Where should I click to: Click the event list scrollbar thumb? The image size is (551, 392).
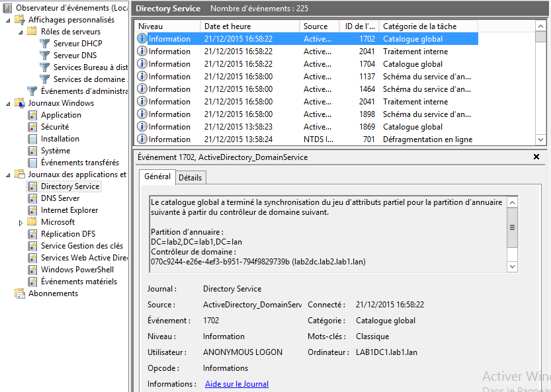540,36
